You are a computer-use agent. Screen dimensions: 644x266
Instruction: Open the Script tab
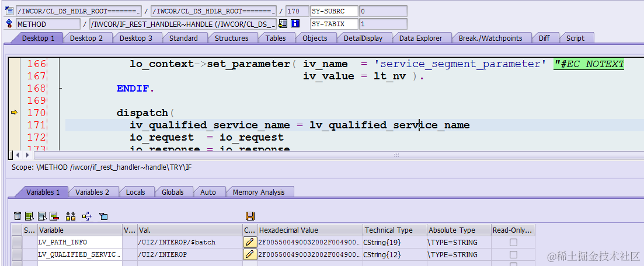tap(575, 38)
